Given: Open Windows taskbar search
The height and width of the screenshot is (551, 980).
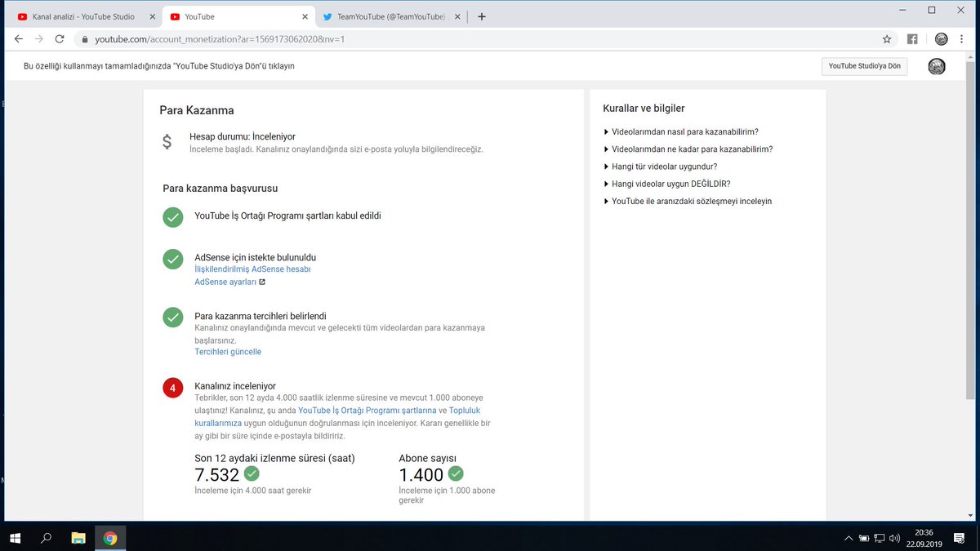Looking at the screenshot, I should (47, 538).
